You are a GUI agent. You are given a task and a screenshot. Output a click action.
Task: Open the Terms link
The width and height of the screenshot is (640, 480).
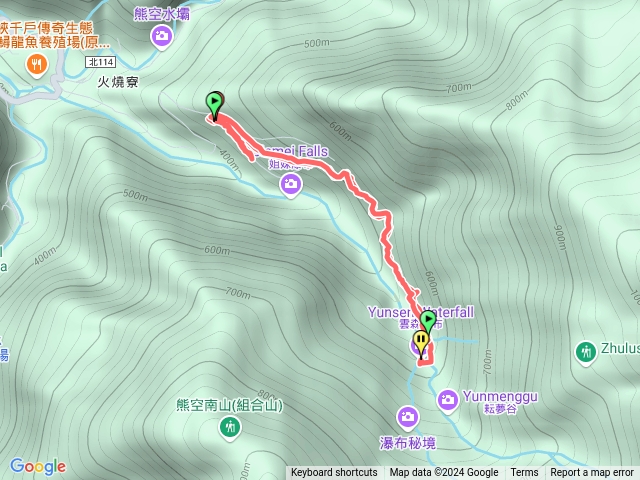pyautogui.click(x=524, y=472)
